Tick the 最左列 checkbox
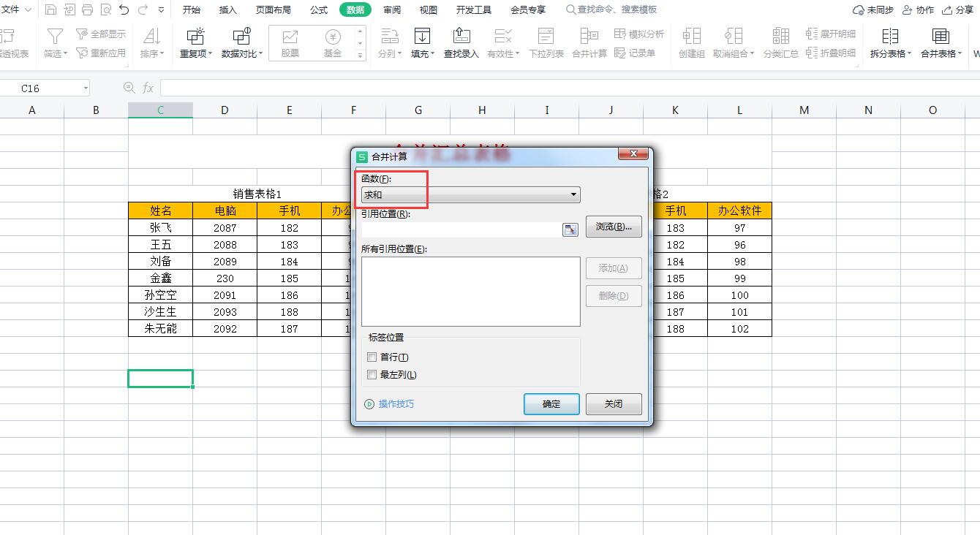The height and width of the screenshot is (535, 980). click(x=372, y=375)
